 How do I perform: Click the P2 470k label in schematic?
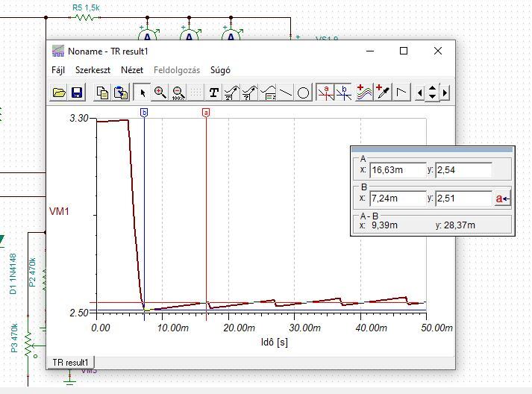pyautogui.click(x=32, y=272)
